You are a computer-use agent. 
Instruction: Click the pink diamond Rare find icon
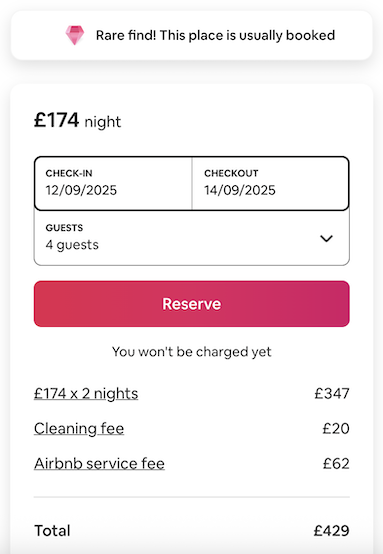pyautogui.click(x=75, y=35)
